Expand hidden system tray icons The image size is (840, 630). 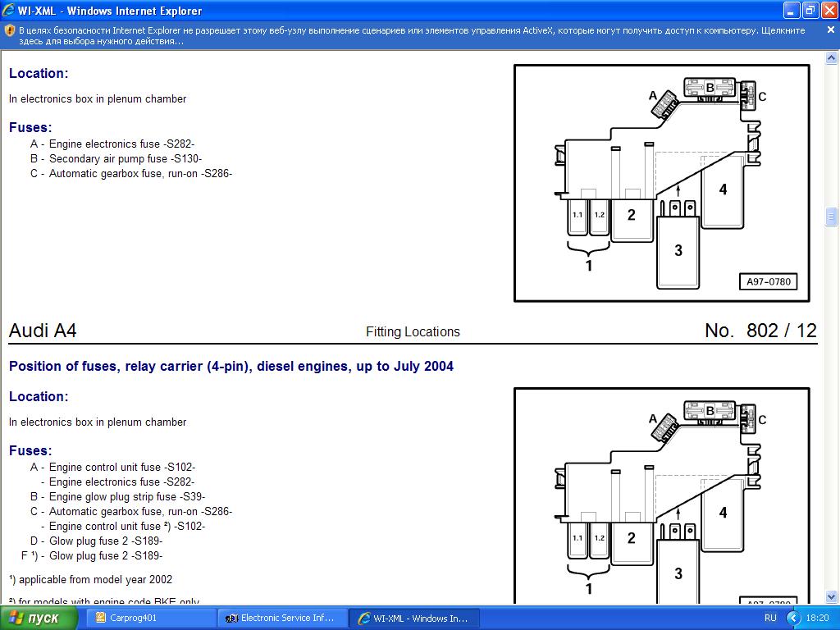coord(793,619)
